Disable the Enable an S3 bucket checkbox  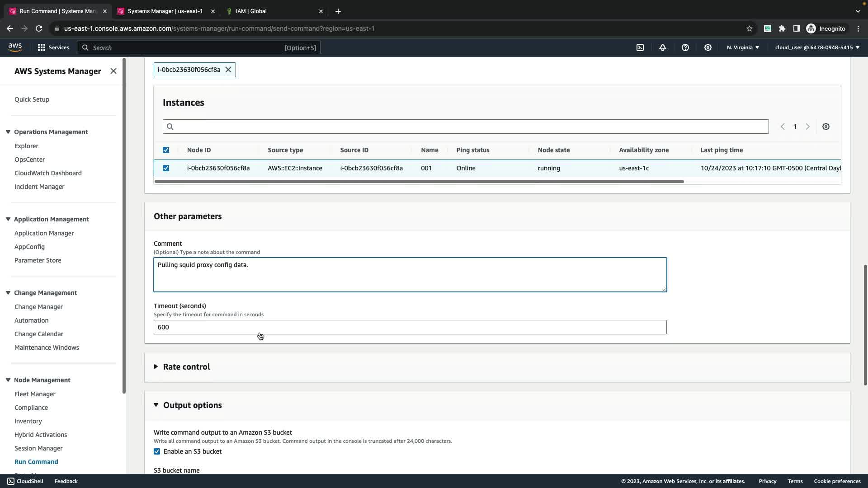[157, 451]
